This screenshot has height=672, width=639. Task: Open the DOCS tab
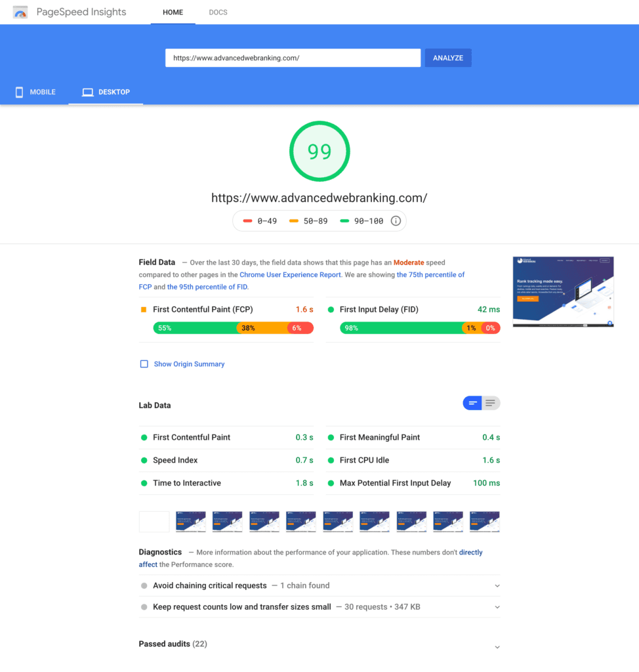pos(218,12)
